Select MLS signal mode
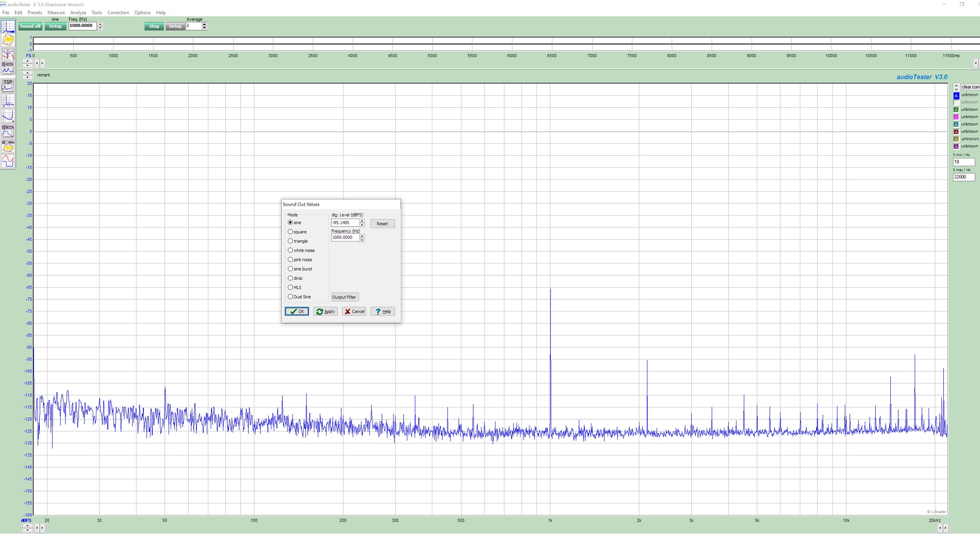Image resolution: width=980 pixels, height=534 pixels. coord(290,287)
